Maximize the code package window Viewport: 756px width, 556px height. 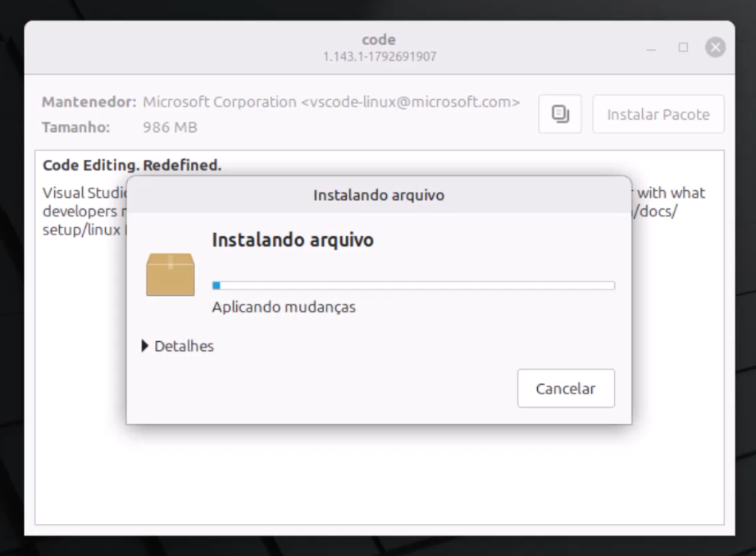point(683,48)
